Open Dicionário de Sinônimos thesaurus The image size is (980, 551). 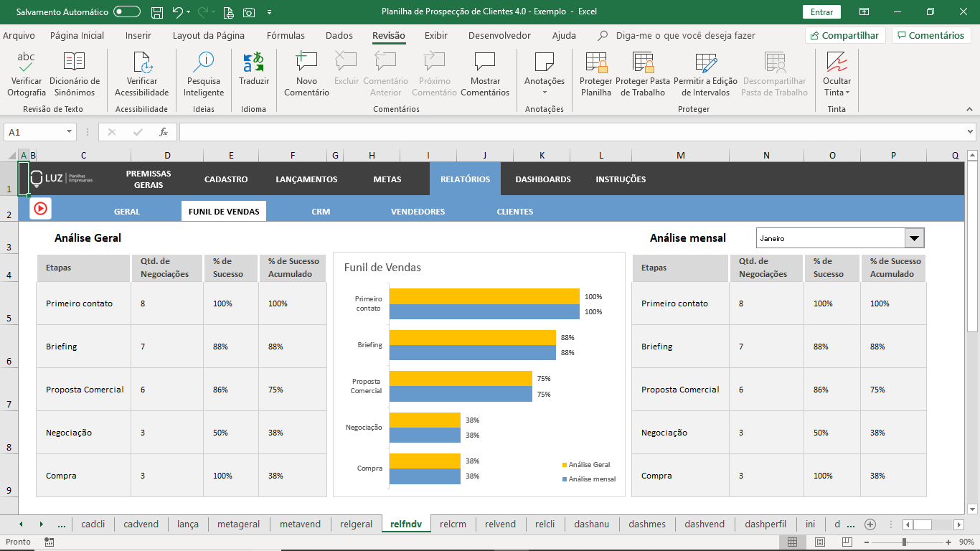click(75, 74)
